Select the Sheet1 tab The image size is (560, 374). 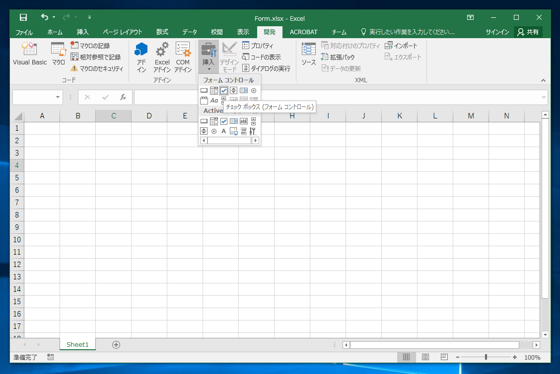[x=78, y=344]
